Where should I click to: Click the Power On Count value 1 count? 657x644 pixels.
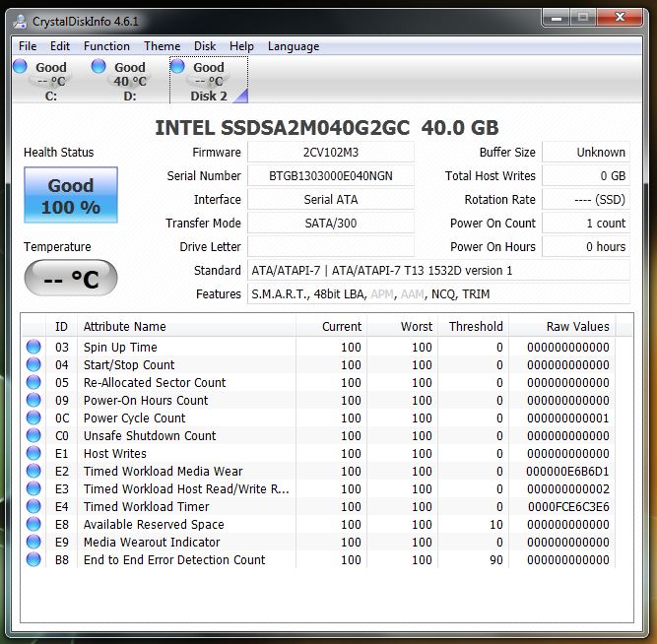[586, 223]
